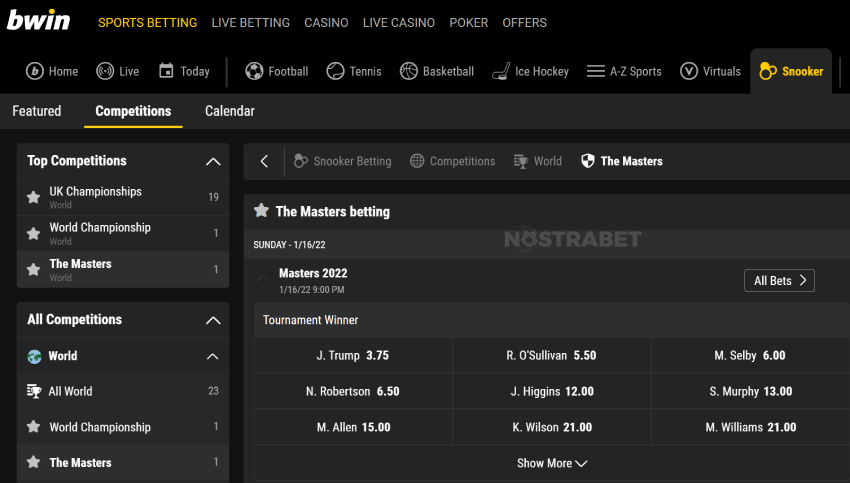Open All World competitions list
The width and height of the screenshot is (850, 483).
pos(123,391)
